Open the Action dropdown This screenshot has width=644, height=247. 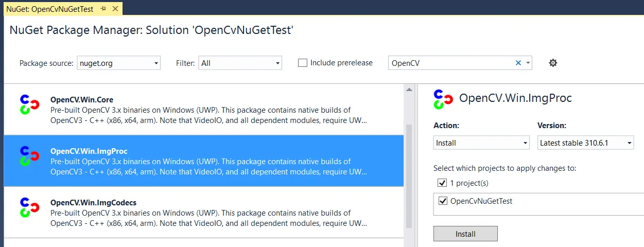coord(481,143)
